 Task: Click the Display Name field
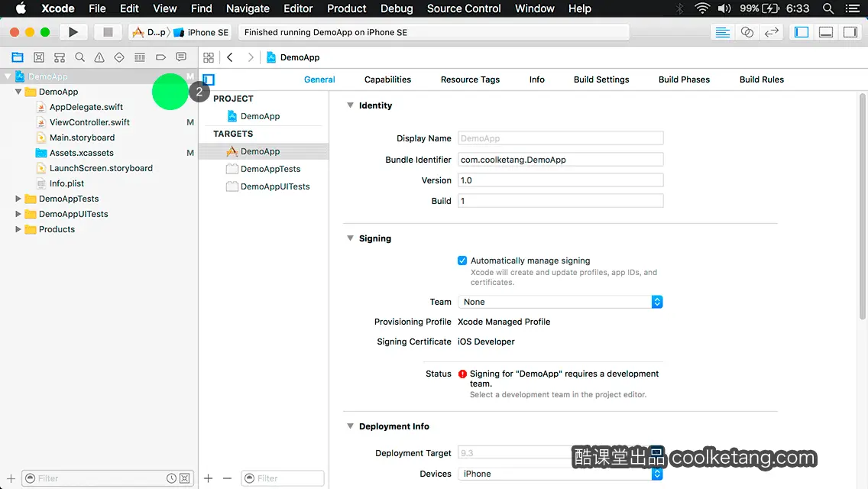click(560, 138)
